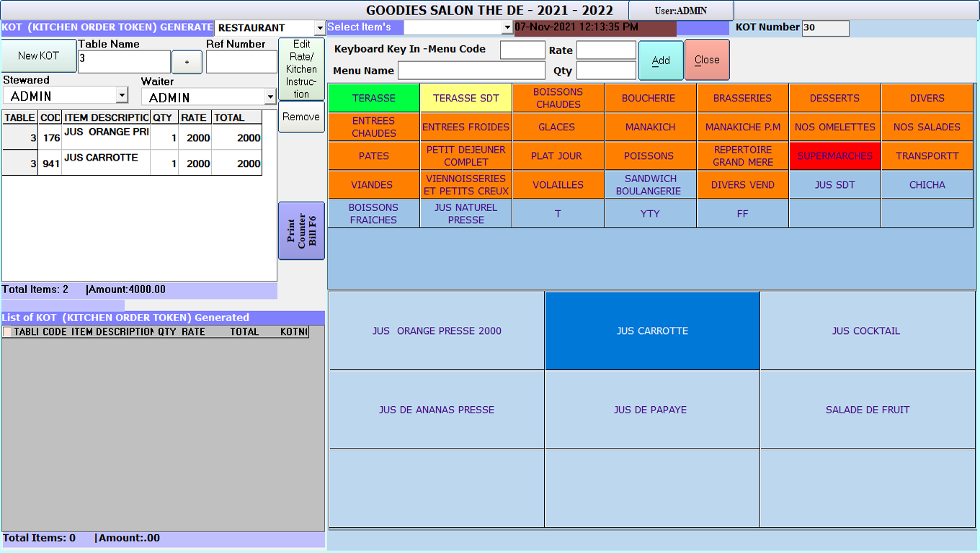
Task: Focus the Table Name field
Action: [x=124, y=62]
